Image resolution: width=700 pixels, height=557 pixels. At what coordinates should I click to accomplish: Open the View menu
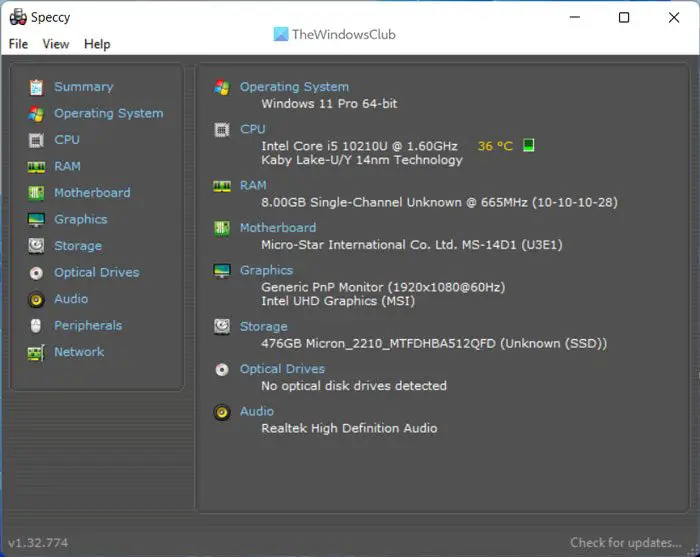click(x=56, y=44)
